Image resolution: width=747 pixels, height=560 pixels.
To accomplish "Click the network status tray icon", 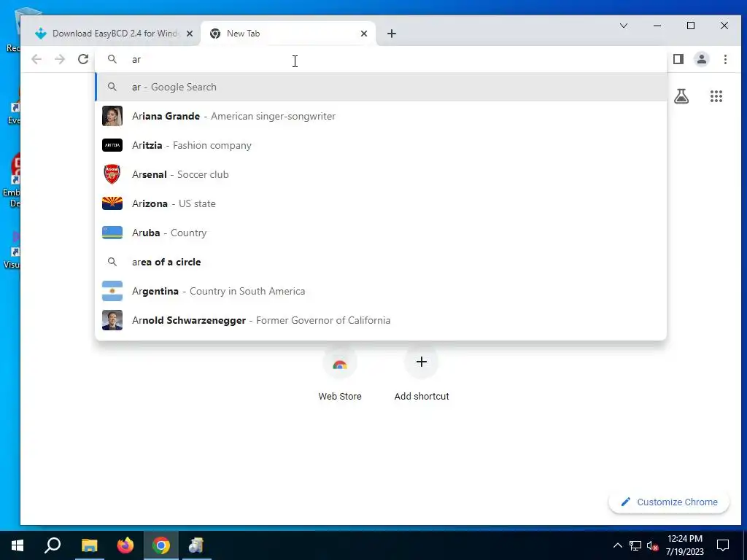I will [635, 545].
